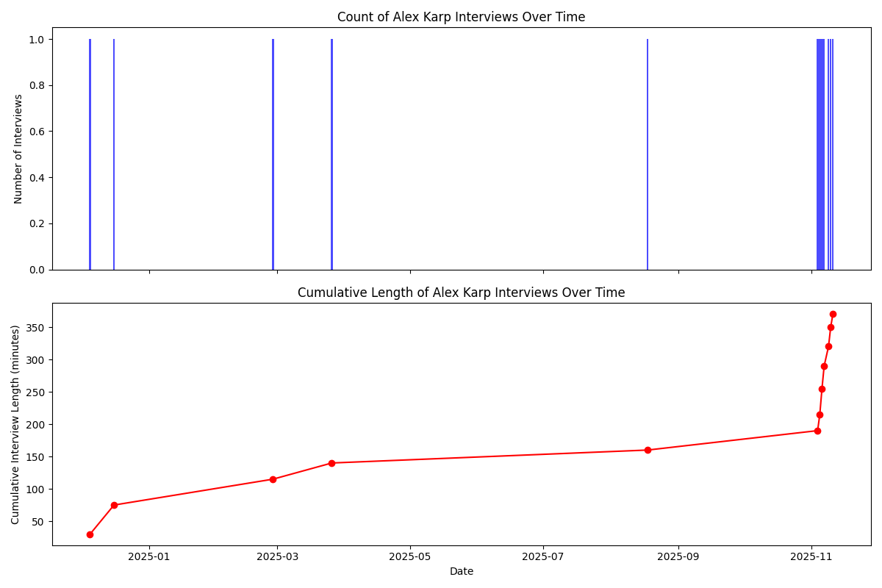Screen dimensions: 882x588
Task: Click the first red data point near 30 minutes
Action: 90,534
